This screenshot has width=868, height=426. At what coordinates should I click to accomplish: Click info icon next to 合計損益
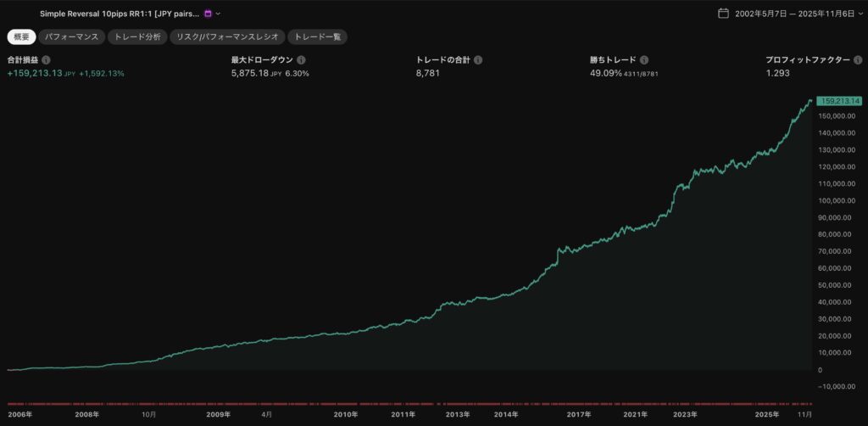(x=46, y=60)
